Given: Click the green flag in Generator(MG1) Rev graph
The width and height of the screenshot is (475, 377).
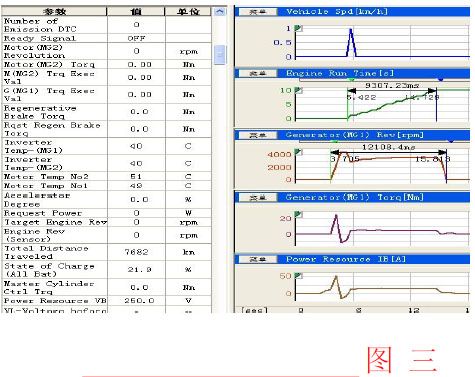Looking at the screenshot, I should (x=299, y=152).
